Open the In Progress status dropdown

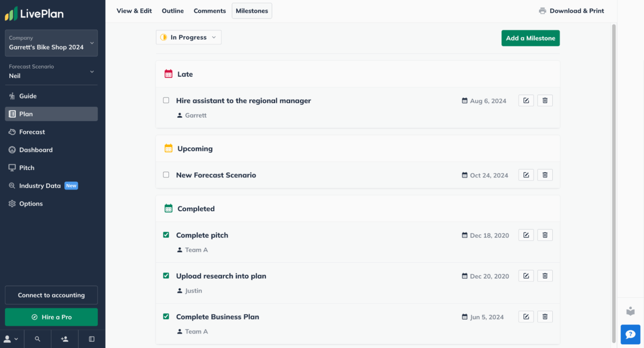tap(188, 37)
